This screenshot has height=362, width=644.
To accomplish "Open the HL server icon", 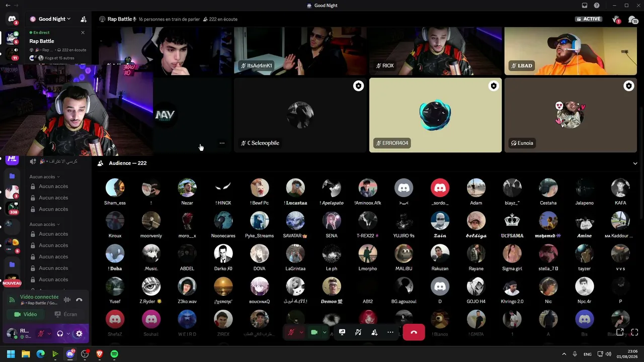I will 12,159.
